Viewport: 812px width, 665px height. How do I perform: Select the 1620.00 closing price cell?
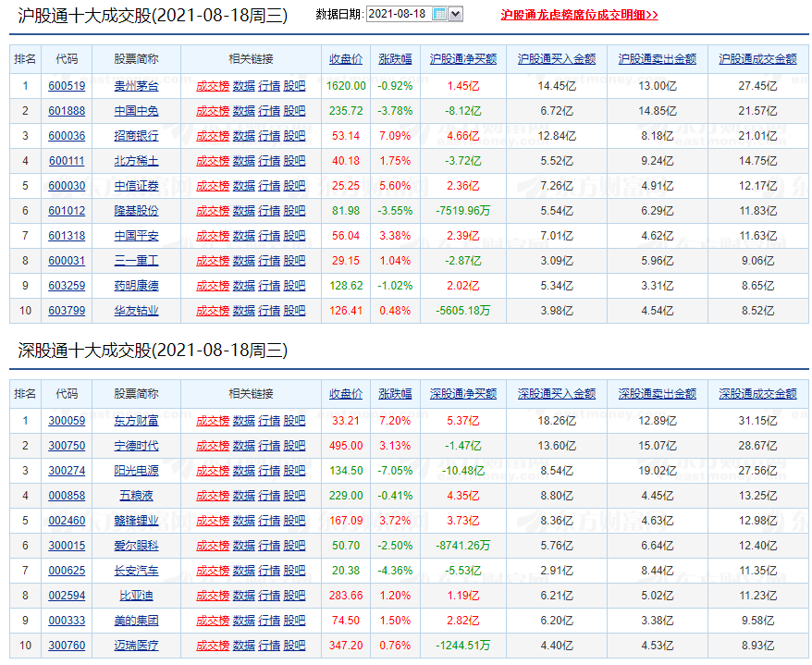coord(346,86)
